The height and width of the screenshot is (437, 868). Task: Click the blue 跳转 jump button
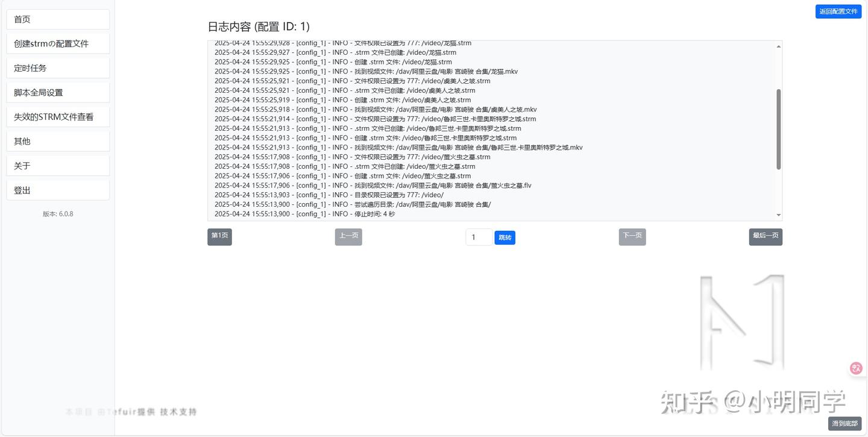click(x=505, y=237)
